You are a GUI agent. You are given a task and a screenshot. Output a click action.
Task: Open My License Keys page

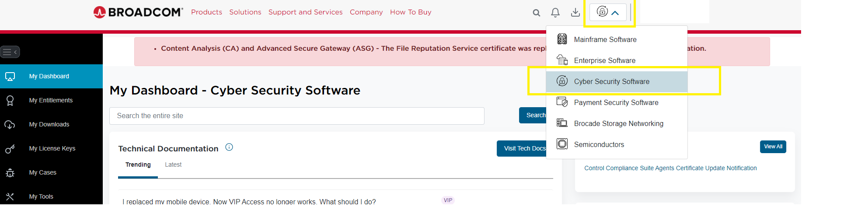click(x=51, y=149)
